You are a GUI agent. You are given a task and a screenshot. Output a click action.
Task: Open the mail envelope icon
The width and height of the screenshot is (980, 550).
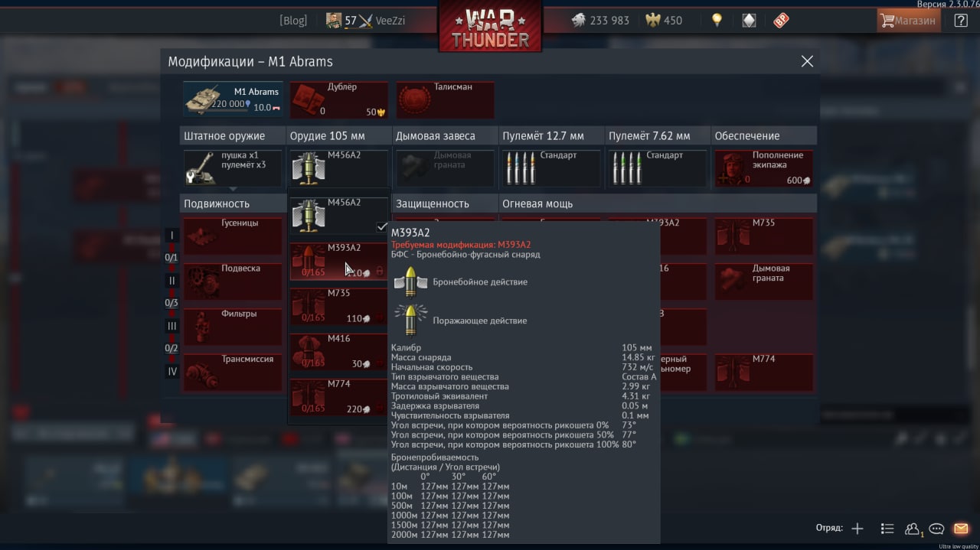point(961,529)
